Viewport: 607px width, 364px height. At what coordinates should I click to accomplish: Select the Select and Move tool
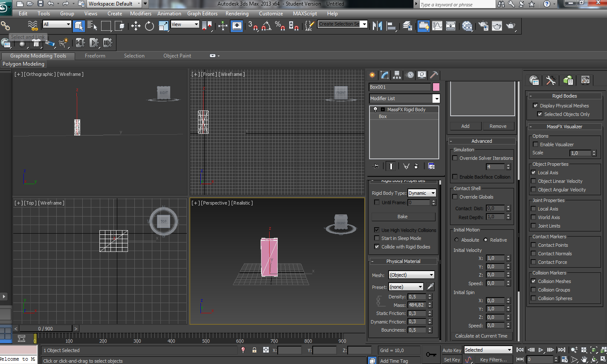point(136,26)
